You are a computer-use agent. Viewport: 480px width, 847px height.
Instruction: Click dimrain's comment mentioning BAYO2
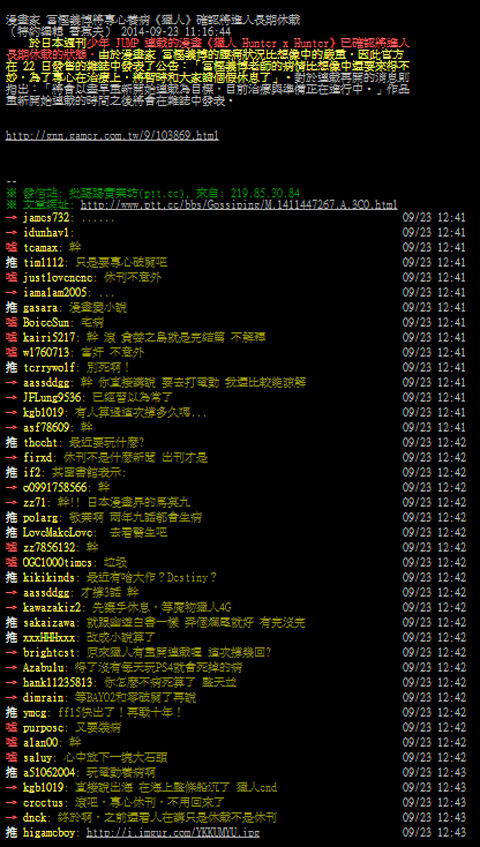click(135, 697)
